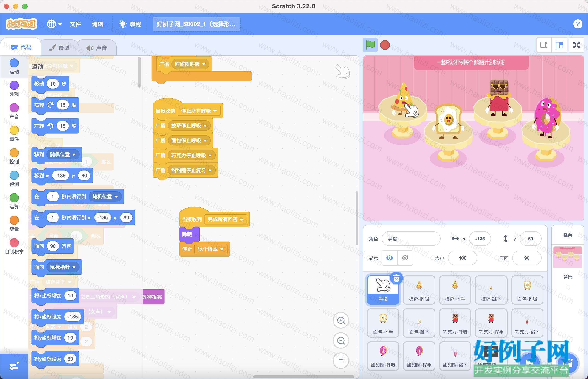Viewport: 588px width, 379px height.
Task: Click the 左转 15 度 block
Action: pyautogui.click(x=55, y=126)
